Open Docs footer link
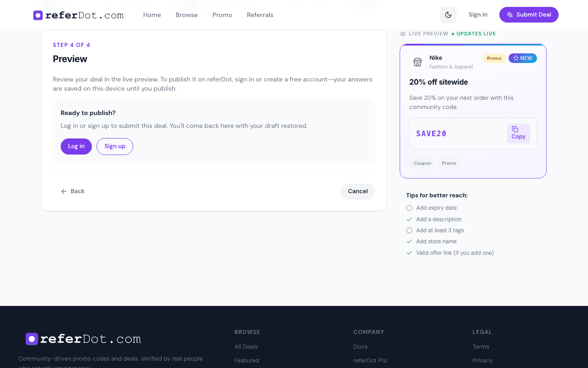The image size is (588, 368). [361, 347]
